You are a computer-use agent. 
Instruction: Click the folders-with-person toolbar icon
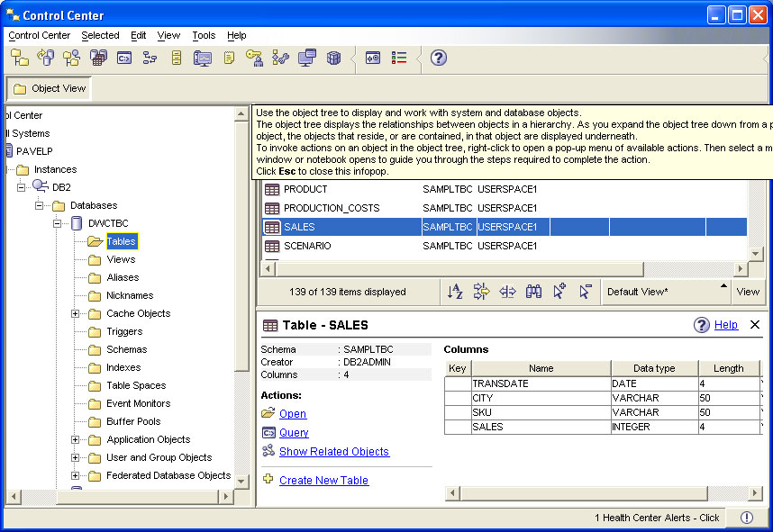72,59
